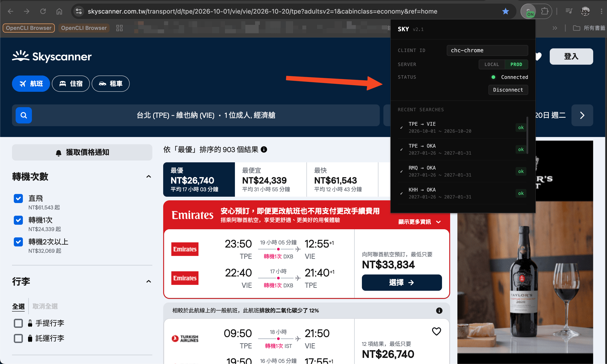This screenshot has width=607, height=364.
Task: Go to next date arrow button
Action: (x=582, y=115)
